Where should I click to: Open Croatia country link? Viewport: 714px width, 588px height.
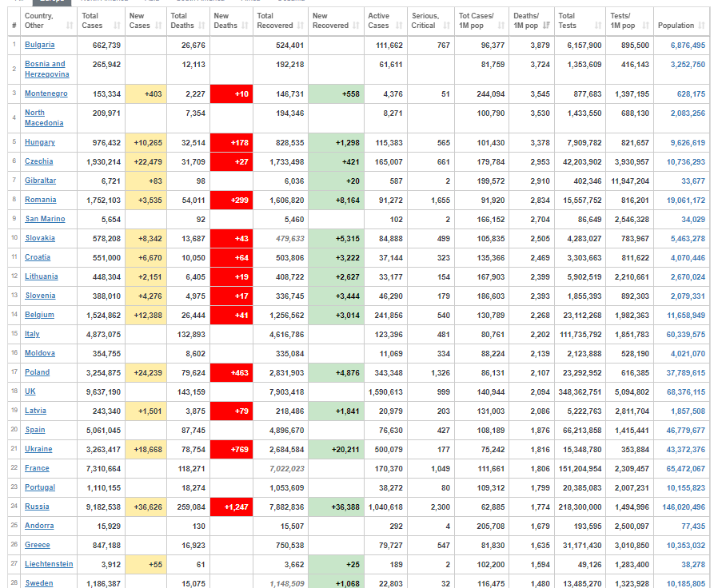pyautogui.click(x=38, y=256)
